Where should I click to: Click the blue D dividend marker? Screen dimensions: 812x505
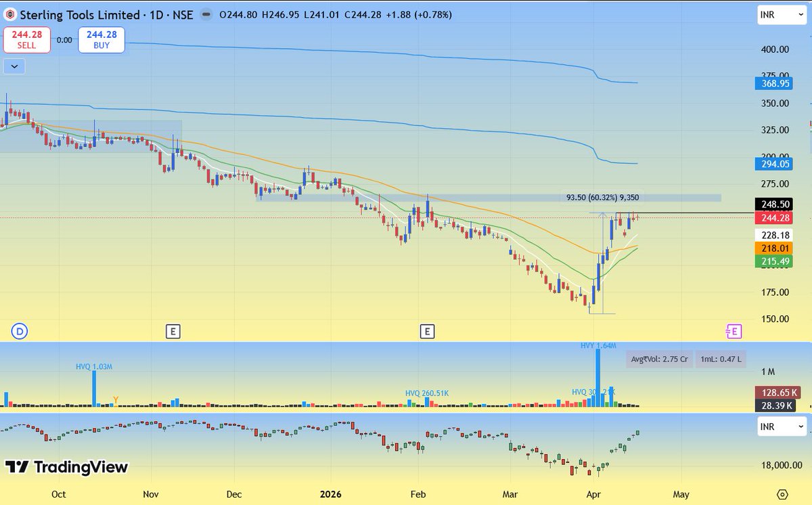click(x=20, y=331)
